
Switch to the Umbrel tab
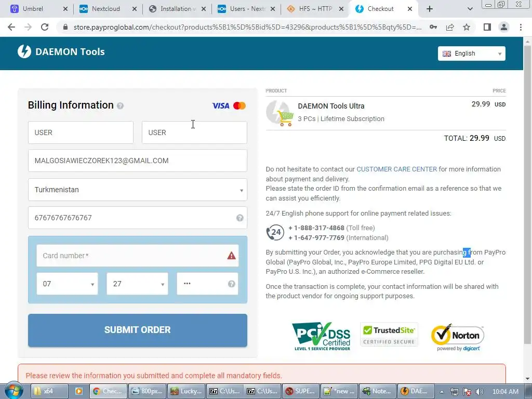tap(33, 9)
